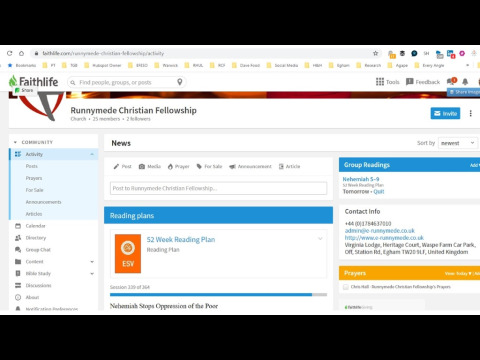Select the Activity sidebar item
The height and width of the screenshot is (360, 480).
54,154
